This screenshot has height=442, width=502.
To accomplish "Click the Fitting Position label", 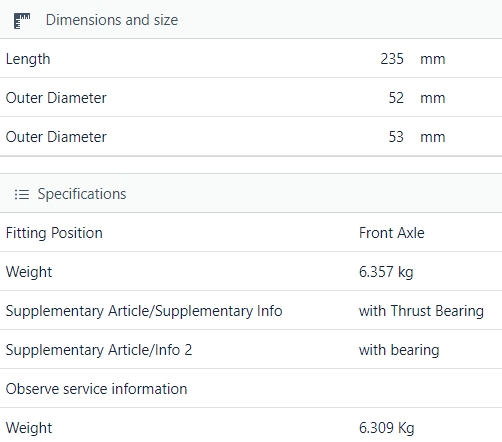I will pyautogui.click(x=54, y=233).
